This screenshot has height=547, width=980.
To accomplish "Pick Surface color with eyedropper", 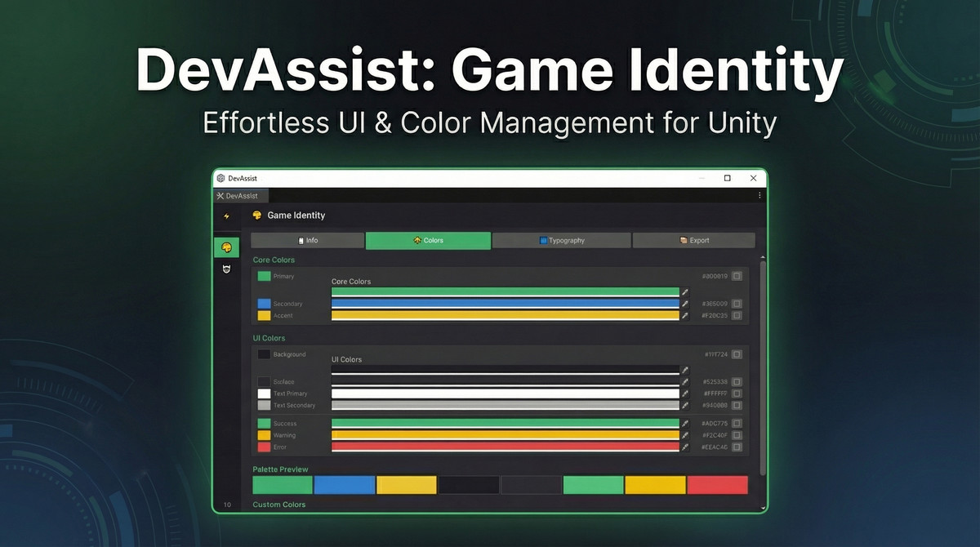I will point(685,381).
